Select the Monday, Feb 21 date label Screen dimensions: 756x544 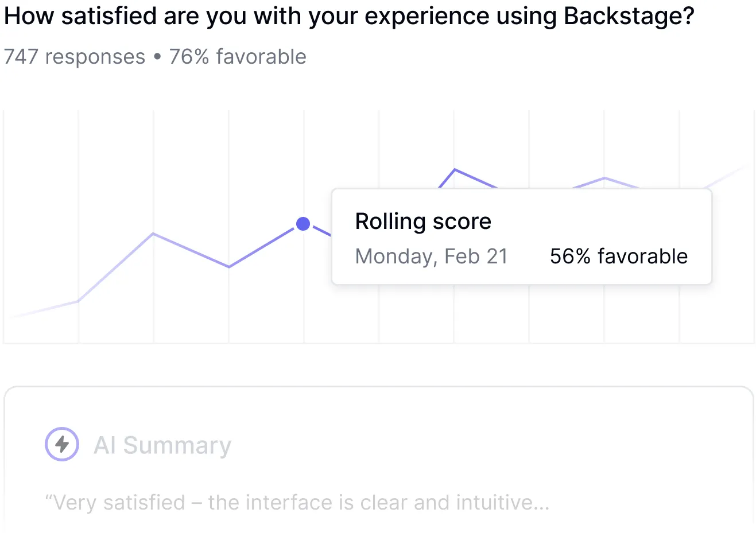(432, 257)
